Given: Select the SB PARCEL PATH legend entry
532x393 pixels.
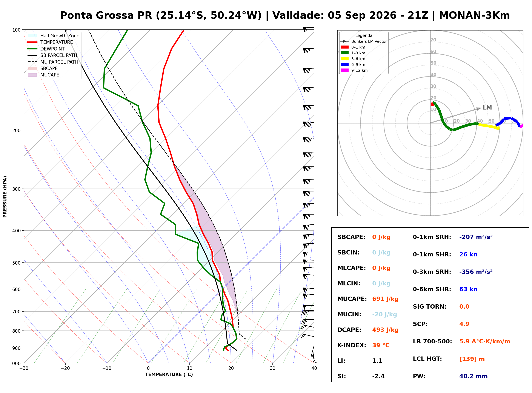Looking at the screenshot, I should [52, 55].
